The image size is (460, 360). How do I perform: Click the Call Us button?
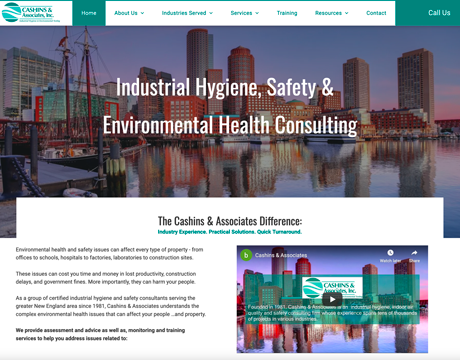click(439, 13)
